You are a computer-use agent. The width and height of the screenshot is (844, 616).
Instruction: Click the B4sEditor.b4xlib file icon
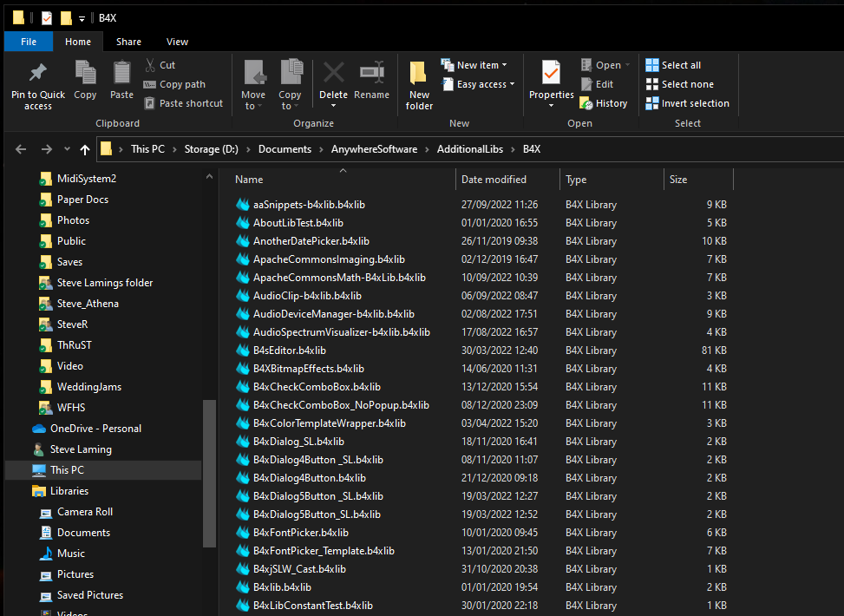coord(243,351)
